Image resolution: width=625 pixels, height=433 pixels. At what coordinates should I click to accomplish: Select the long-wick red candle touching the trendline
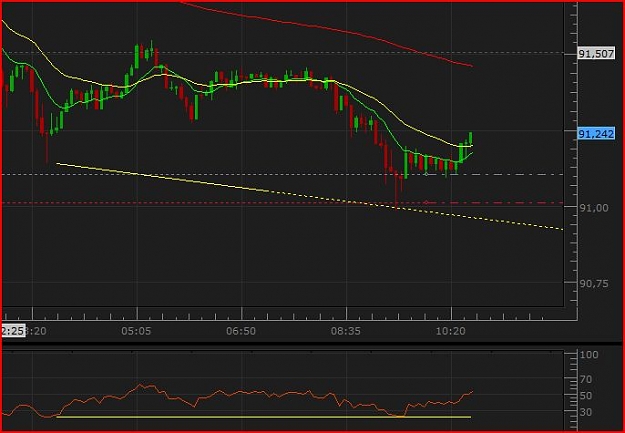click(396, 188)
